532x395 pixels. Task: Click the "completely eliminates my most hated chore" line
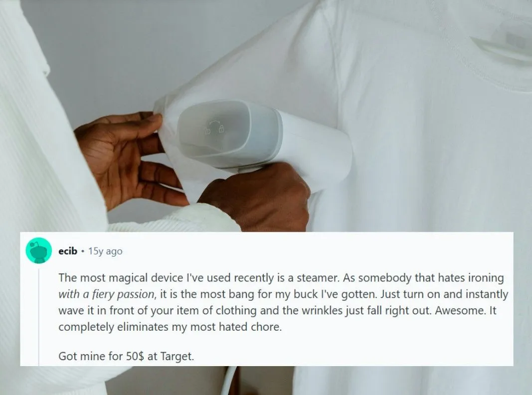[x=170, y=327]
